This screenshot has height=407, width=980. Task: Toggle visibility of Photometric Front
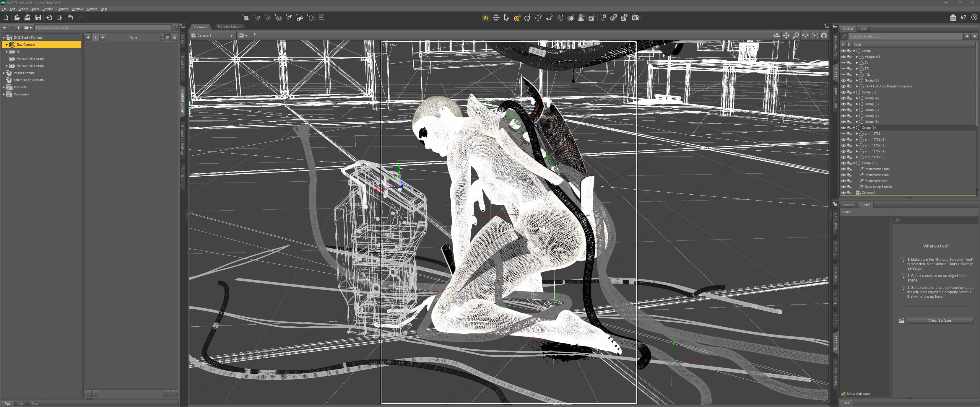pos(843,169)
